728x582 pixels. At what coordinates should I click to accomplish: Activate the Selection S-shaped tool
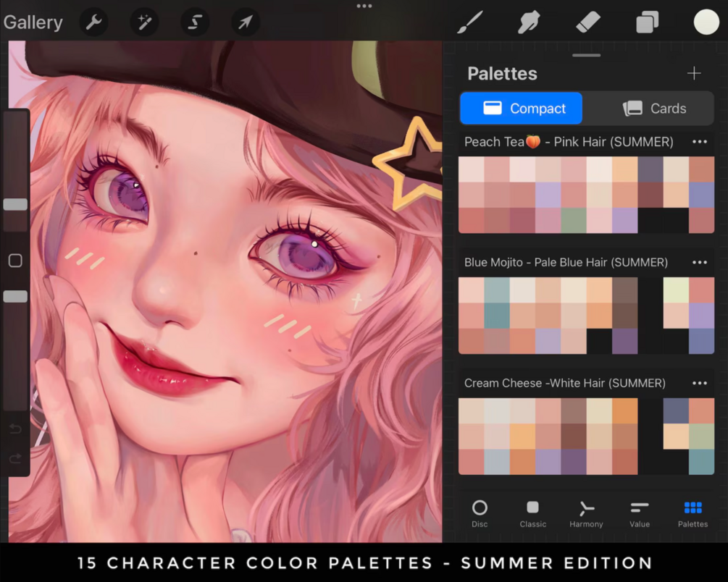pyautogui.click(x=195, y=22)
